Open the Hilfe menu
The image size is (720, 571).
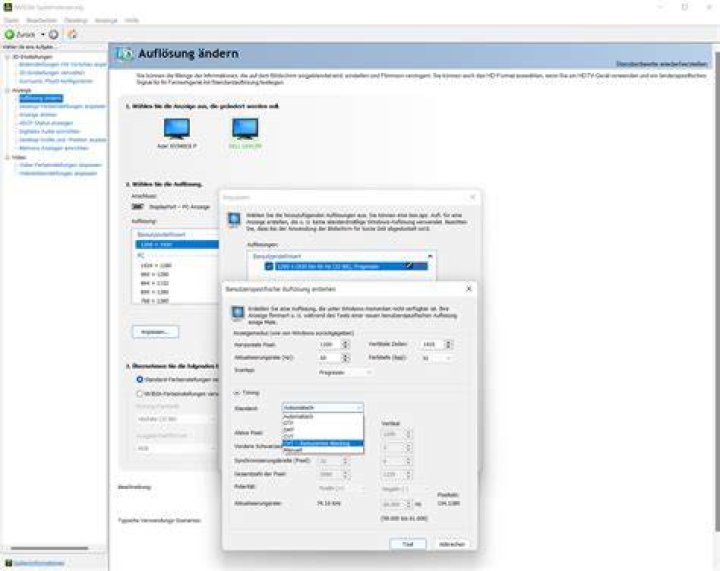pos(132,20)
